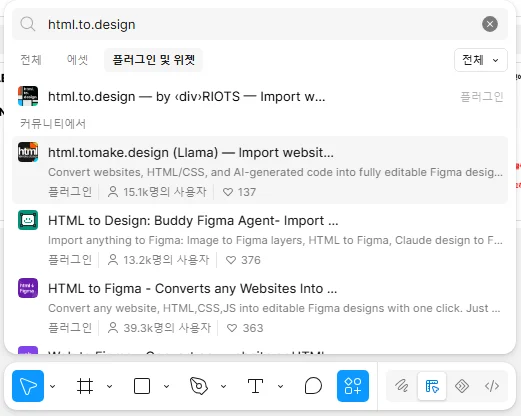Click the purple HTML to Figma icon

click(28, 288)
